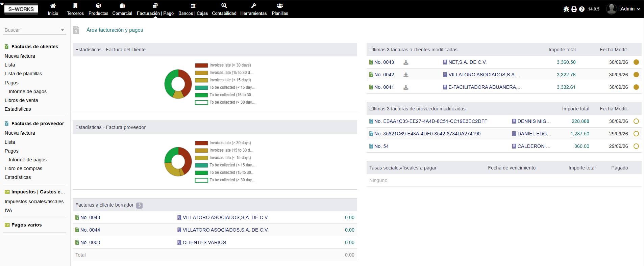Click the status circle for supplier invoice No. 54
644x266 pixels.
[636, 146]
